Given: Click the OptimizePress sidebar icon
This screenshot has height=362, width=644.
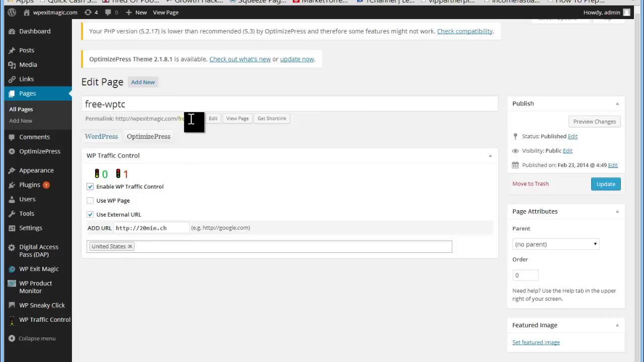Looking at the screenshot, I should 12,151.
